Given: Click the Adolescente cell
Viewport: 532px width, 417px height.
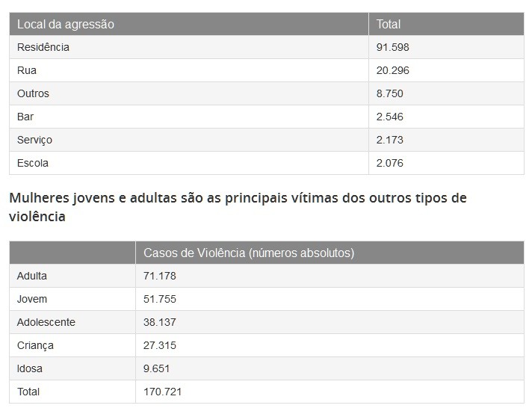Looking at the screenshot, I should point(46,322).
